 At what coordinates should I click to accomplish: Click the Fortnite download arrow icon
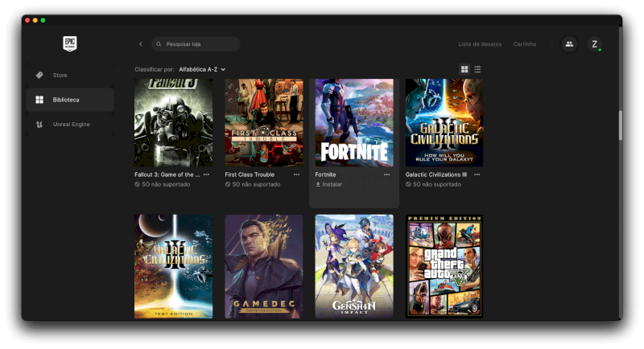318,184
